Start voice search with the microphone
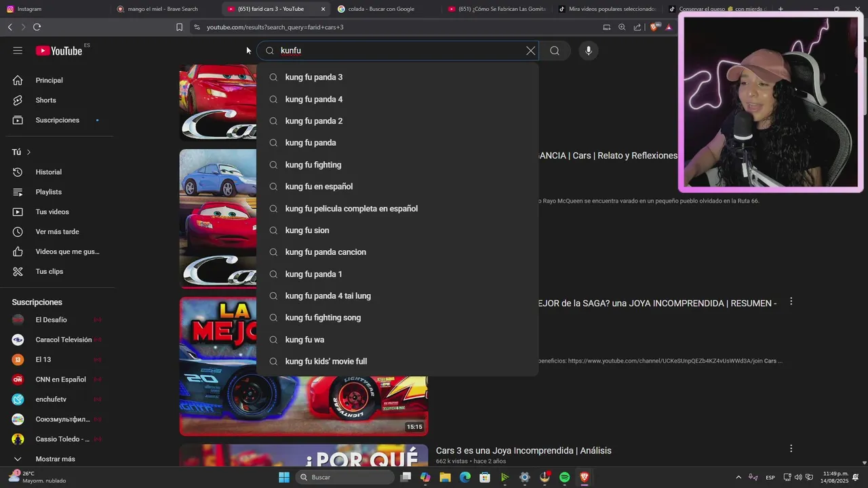 click(589, 51)
